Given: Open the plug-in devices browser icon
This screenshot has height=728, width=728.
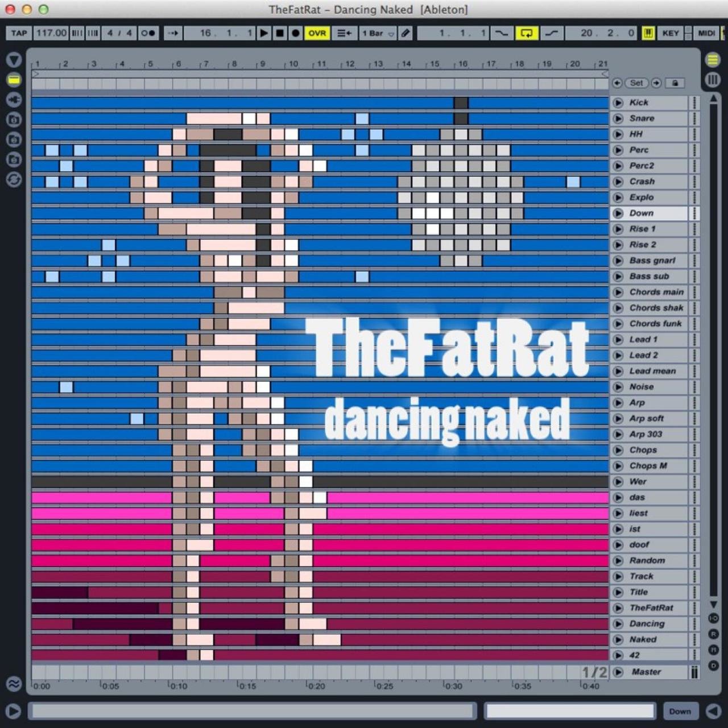Looking at the screenshot, I should 14,100.
